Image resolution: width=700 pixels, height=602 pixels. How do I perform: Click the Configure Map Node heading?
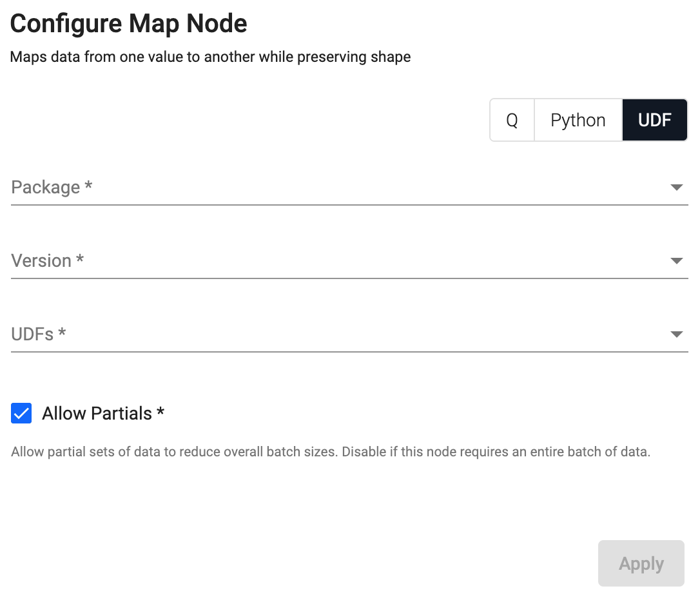[128, 24]
